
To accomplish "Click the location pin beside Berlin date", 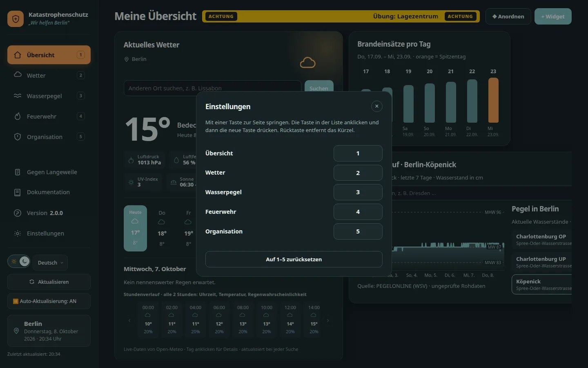I will [16, 331].
